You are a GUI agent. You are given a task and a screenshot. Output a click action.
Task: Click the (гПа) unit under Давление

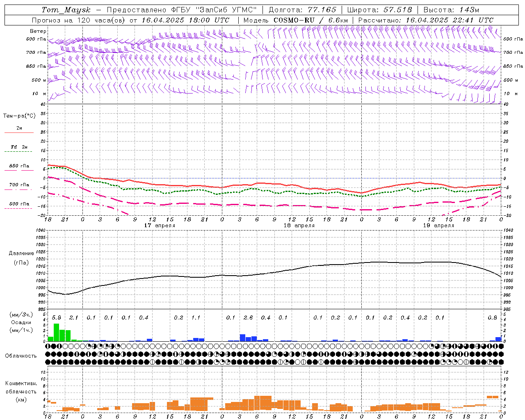coord(21,262)
